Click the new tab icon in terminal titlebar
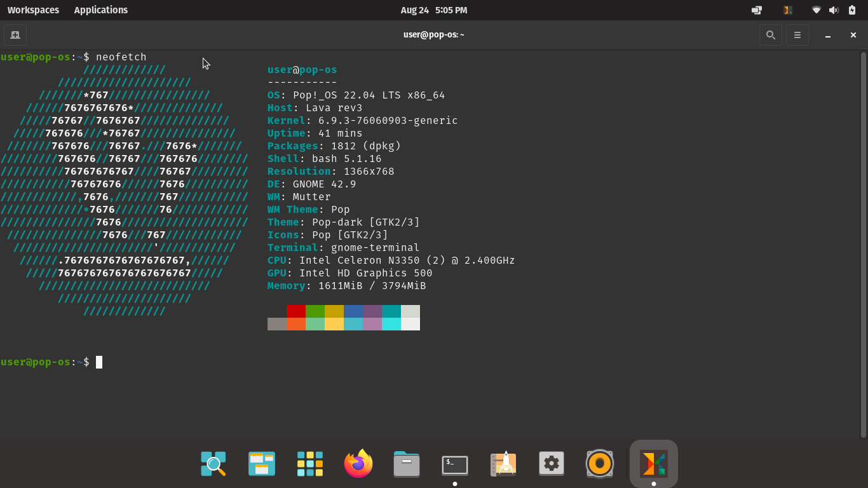 15,35
